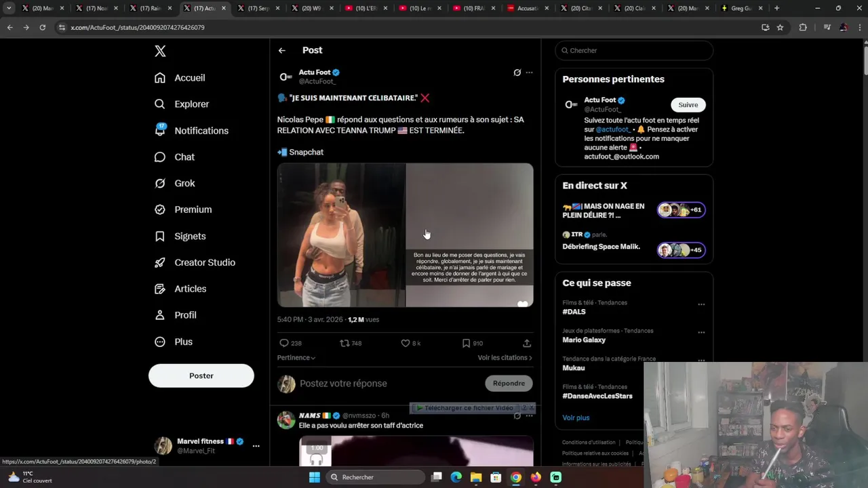Open NAMS reply author profile

(310, 415)
